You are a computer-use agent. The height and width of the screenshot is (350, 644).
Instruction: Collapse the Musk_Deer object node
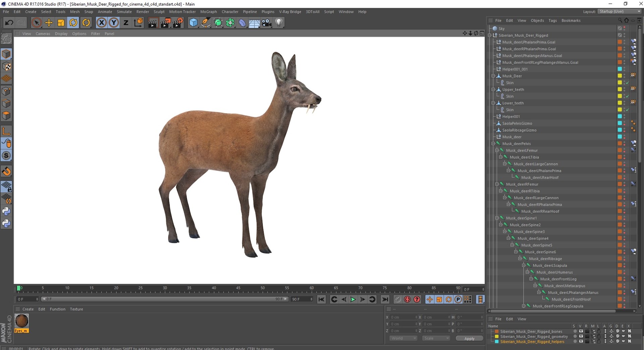(x=493, y=76)
